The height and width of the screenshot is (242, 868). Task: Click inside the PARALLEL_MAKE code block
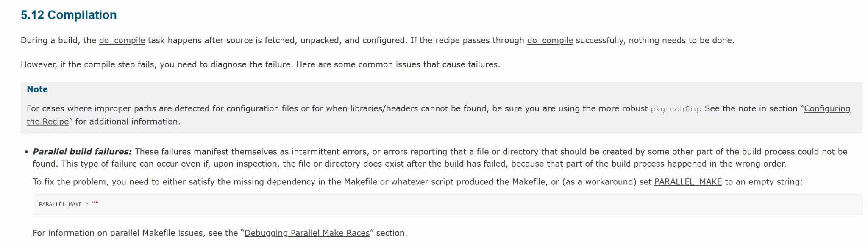448,204
